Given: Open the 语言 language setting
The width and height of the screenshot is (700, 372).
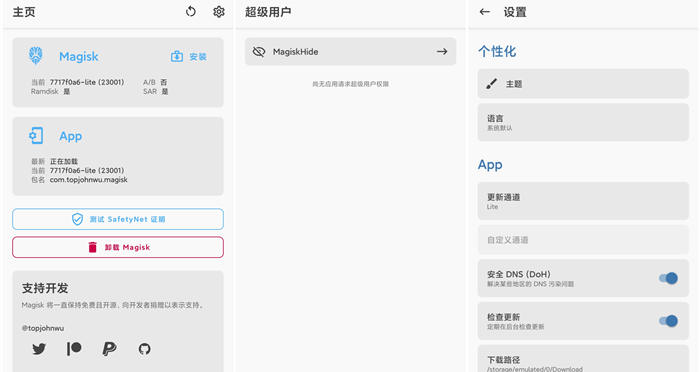Looking at the screenshot, I should (x=583, y=122).
